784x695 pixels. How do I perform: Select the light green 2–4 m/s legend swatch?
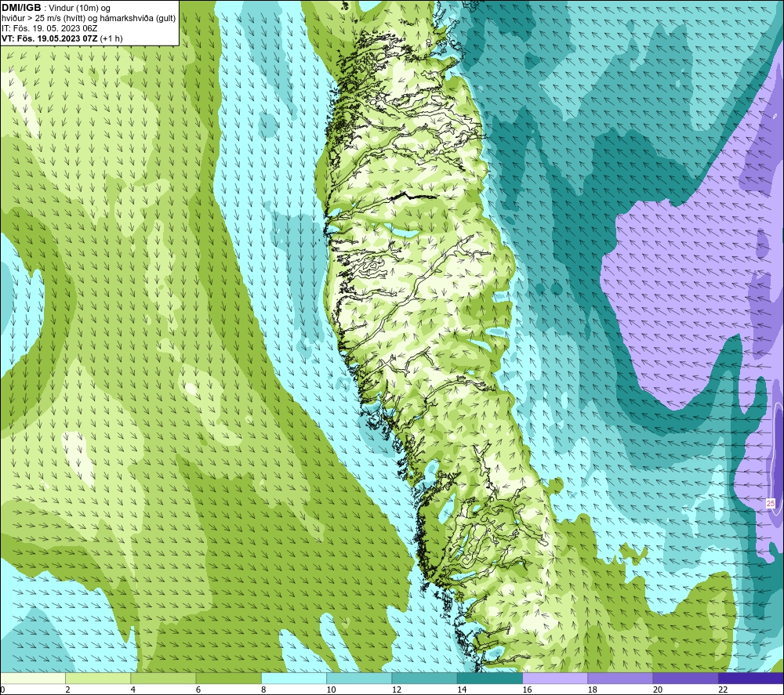coord(98,678)
